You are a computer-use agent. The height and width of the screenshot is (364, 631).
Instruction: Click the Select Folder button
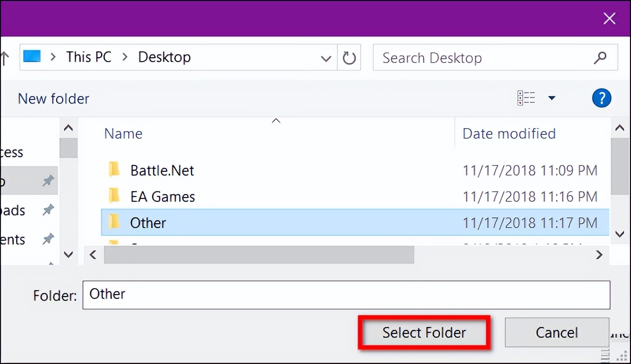pos(424,332)
